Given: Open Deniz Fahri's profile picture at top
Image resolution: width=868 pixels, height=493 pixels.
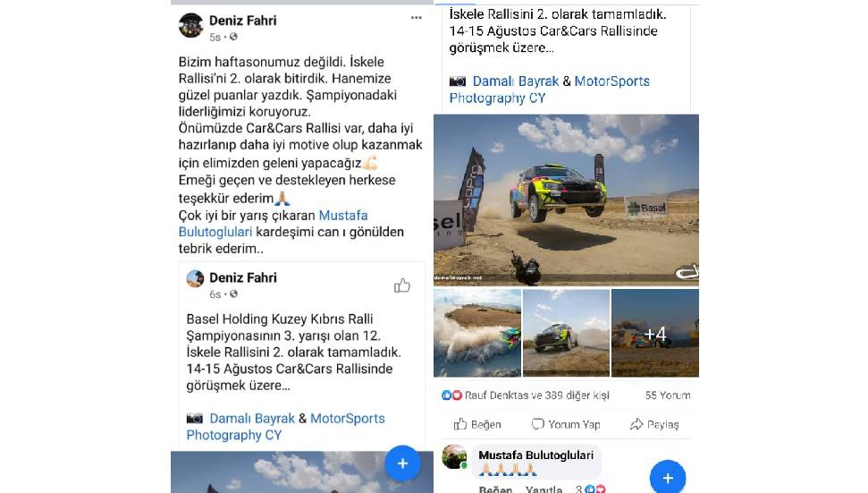Looking at the screenshot, I should tap(191, 25).
